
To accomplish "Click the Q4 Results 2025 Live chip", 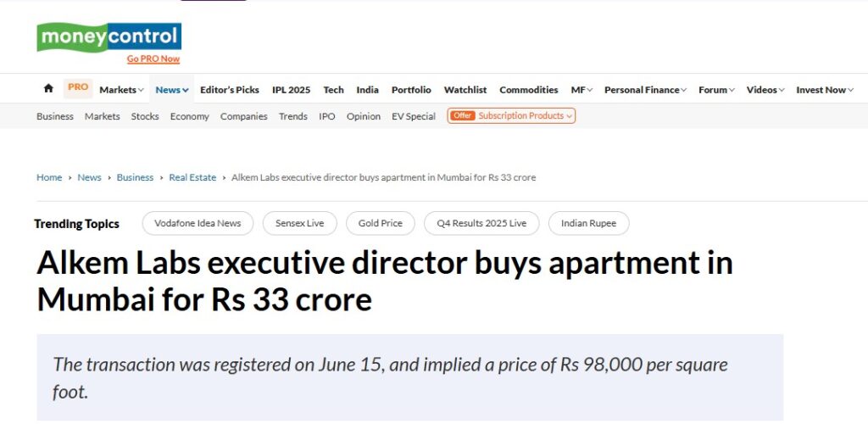I will coord(481,223).
